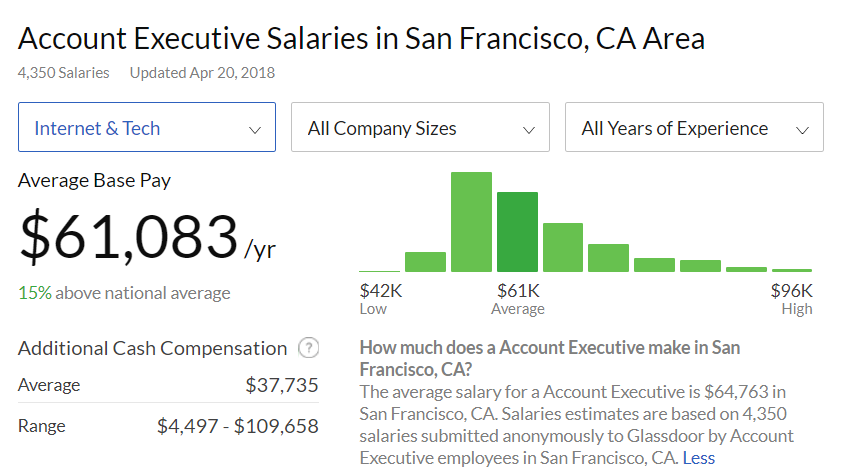
Task: Click the $4,497 - $109,658 range value
Action: click(238, 426)
